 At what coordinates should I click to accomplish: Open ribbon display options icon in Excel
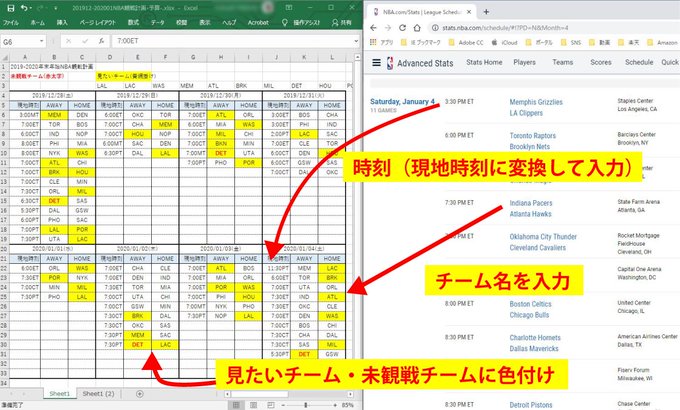pos(289,8)
